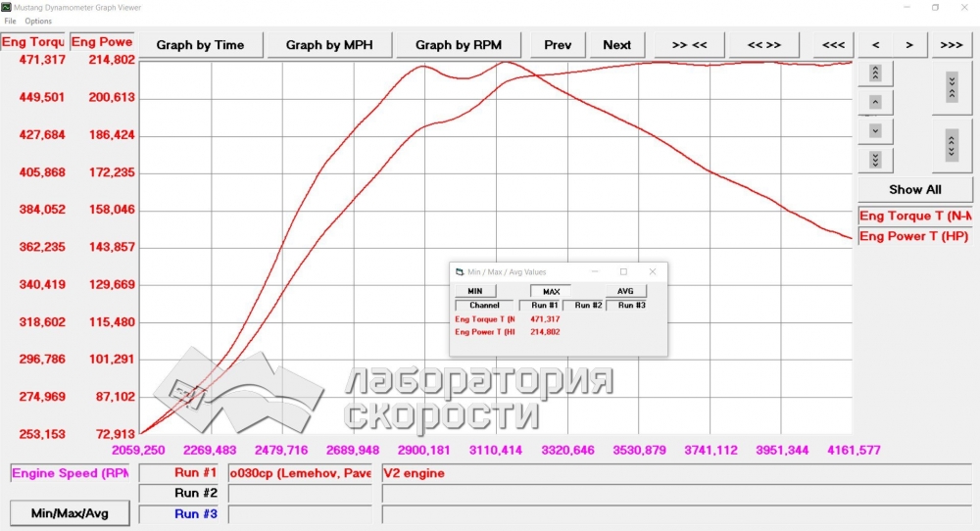980x531 pixels.
Task: Click the double down-arrow scroll icon
Action: [x=875, y=160]
